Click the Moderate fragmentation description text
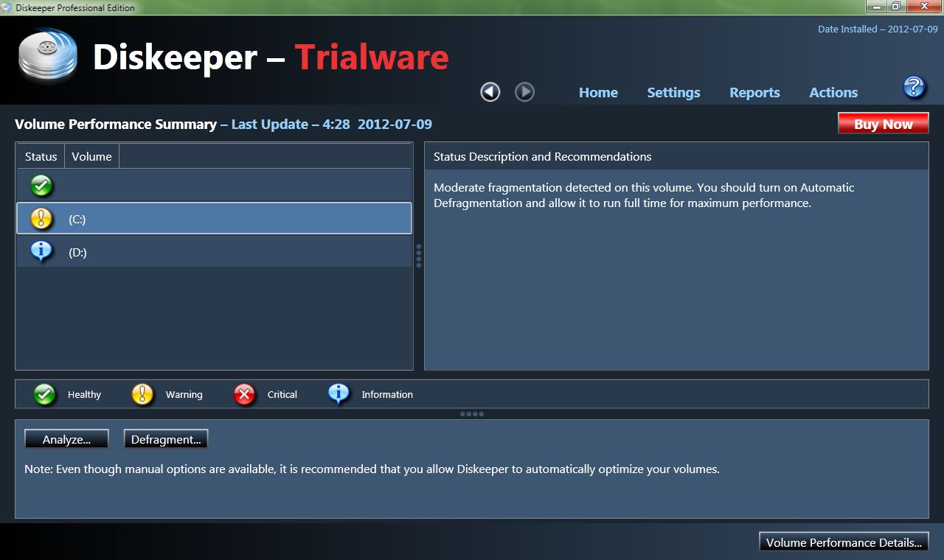Image resolution: width=944 pixels, height=560 pixels. click(644, 195)
